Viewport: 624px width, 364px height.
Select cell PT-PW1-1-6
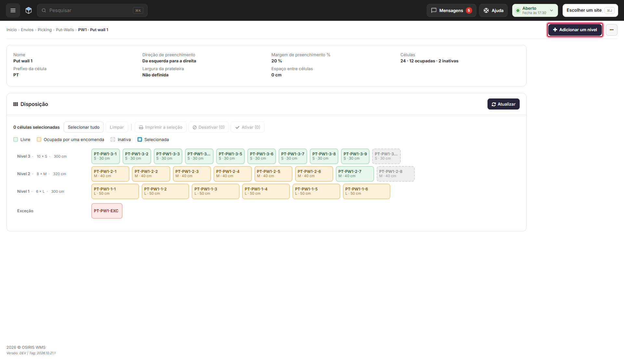[366, 191]
